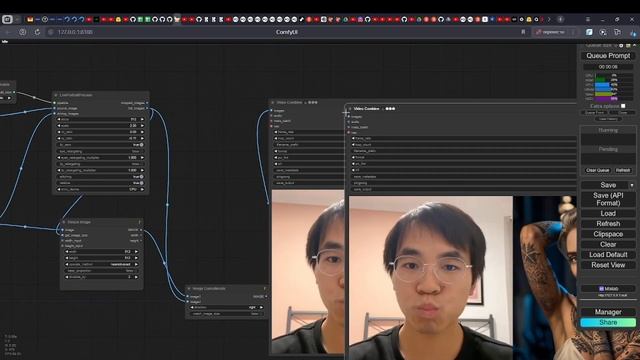640x360 pixels.
Task: Toggle eye_retargeting in LivePortraitProcess node
Action: [x=100, y=151]
